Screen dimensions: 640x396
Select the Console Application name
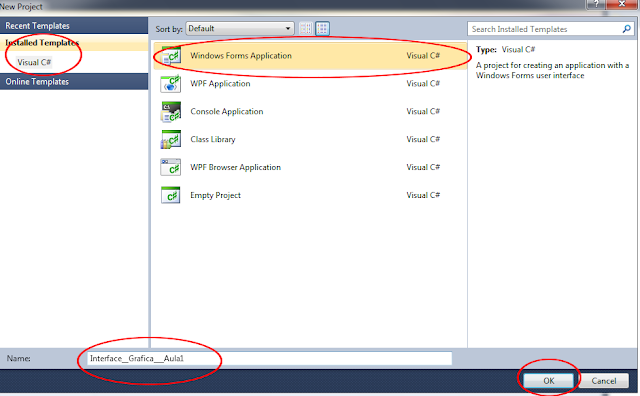point(227,111)
